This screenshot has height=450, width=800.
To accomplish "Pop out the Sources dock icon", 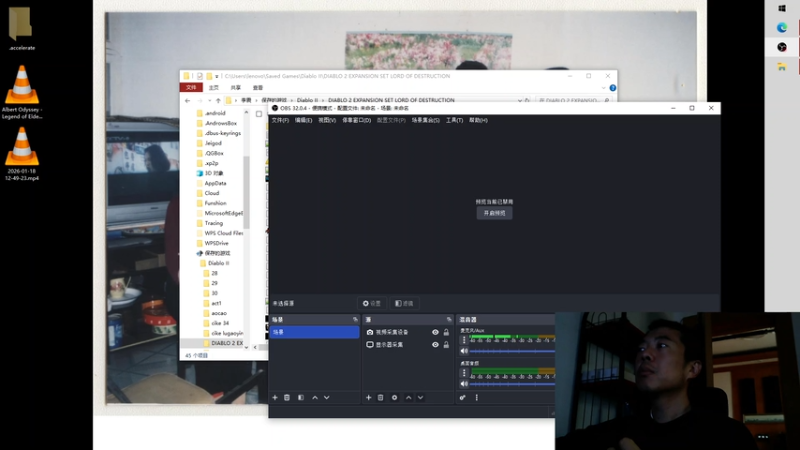I will (449, 319).
